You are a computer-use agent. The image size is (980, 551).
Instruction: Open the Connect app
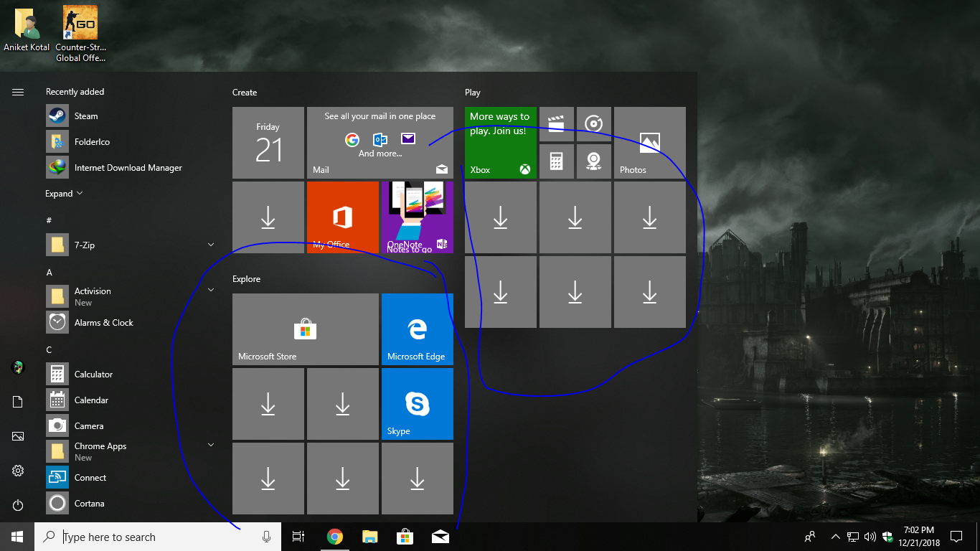point(129,478)
